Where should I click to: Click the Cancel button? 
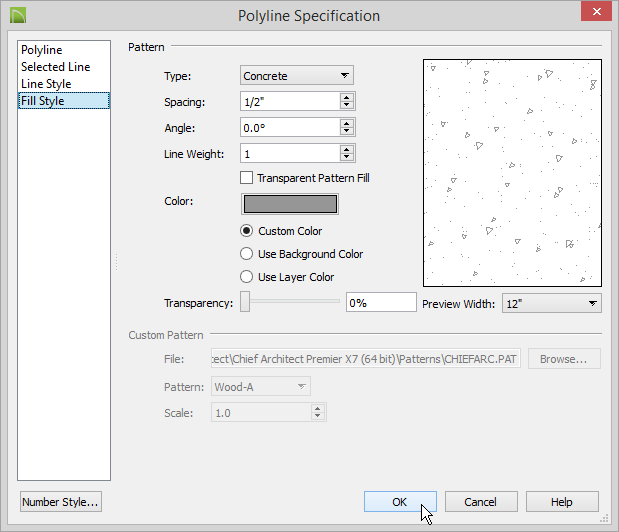pyautogui.click(x=481, y=502)
